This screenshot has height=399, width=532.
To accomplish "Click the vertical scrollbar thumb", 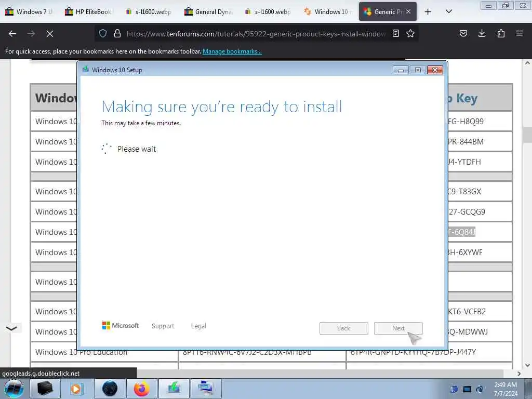I will (x=527, y=135).
